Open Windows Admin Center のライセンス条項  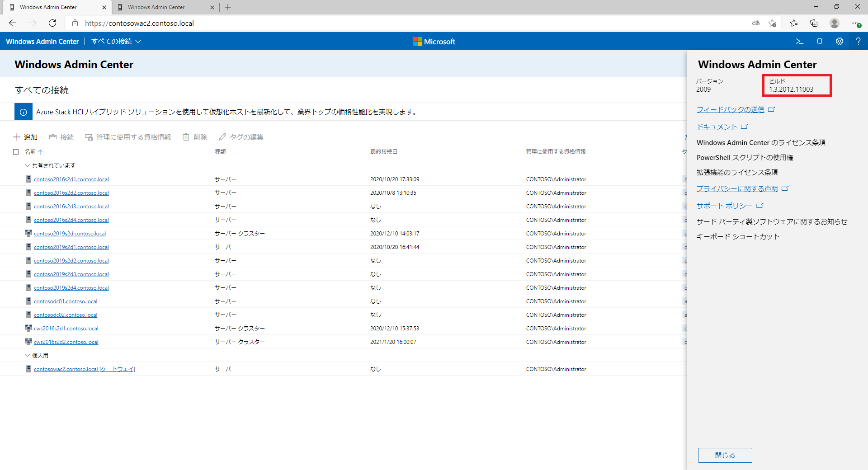point(761,143)
